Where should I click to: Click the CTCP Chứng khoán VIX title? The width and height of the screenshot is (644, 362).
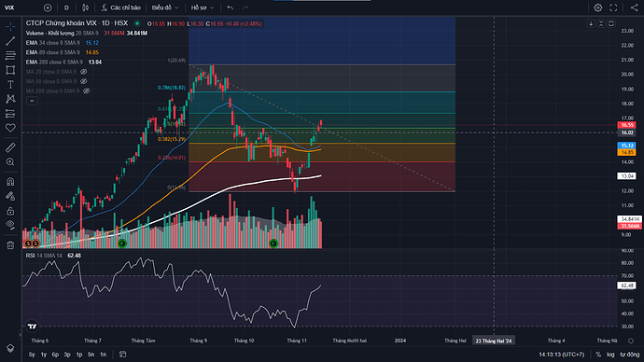(x=62, y=23)
